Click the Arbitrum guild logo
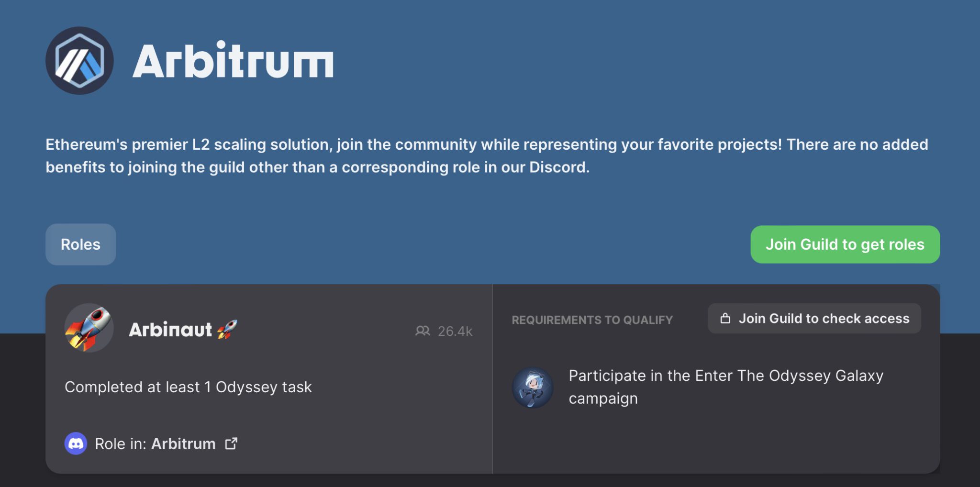This screenshot has height=487, width=980. 79,61
